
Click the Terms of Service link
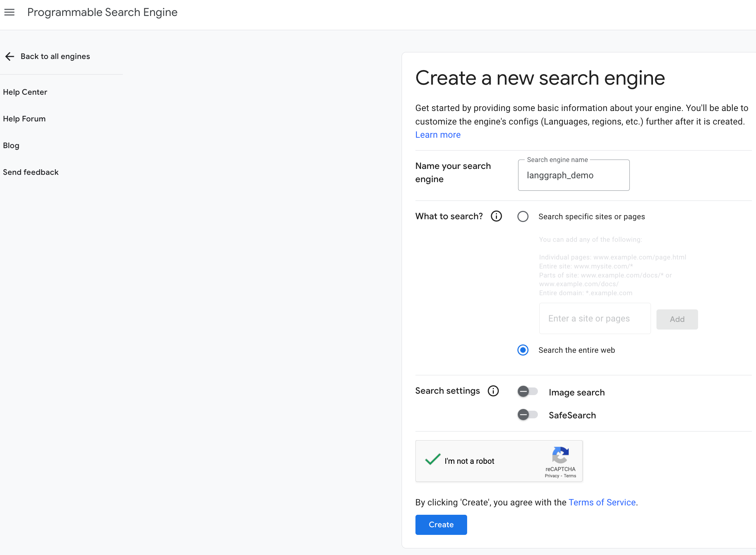[602, 502]
